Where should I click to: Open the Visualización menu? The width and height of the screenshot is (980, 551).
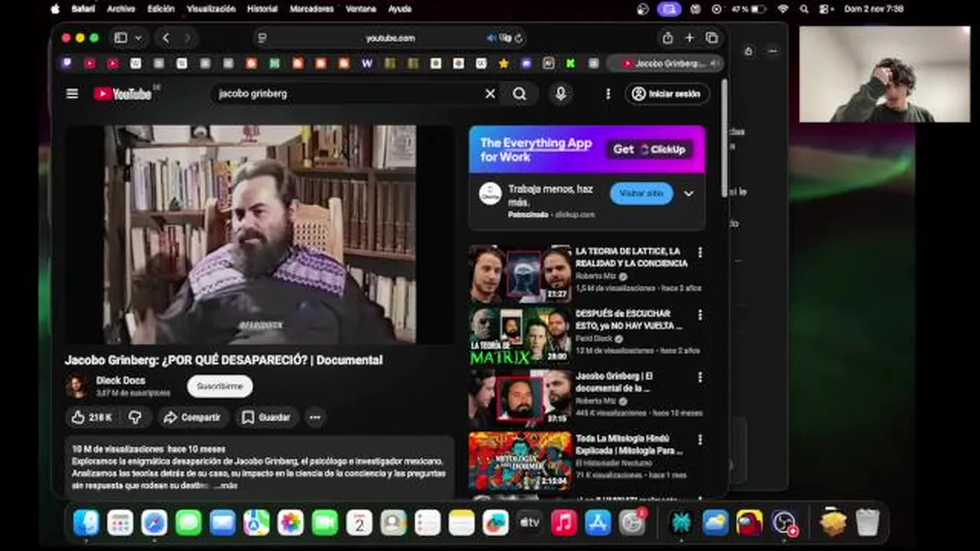(x=211, y=9)
